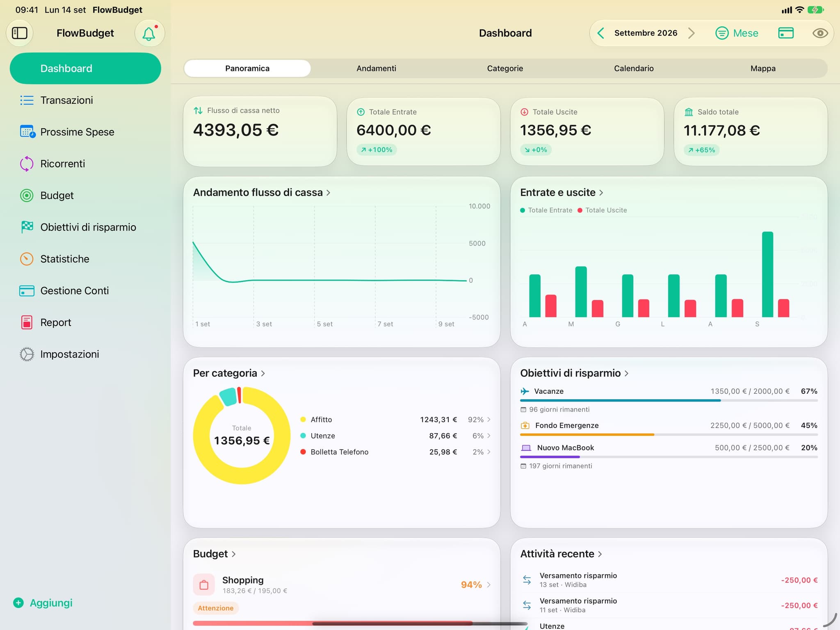The image size is (840, 630).
Task: Go to next month chevron
Action: 692,33
